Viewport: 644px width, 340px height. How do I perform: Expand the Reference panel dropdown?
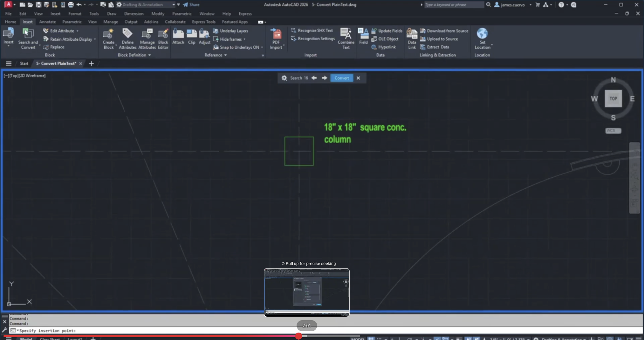(216, 55)
